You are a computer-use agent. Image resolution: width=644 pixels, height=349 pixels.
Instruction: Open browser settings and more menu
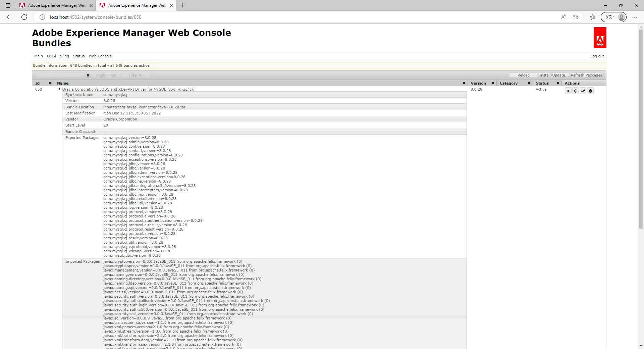point(635,17)
